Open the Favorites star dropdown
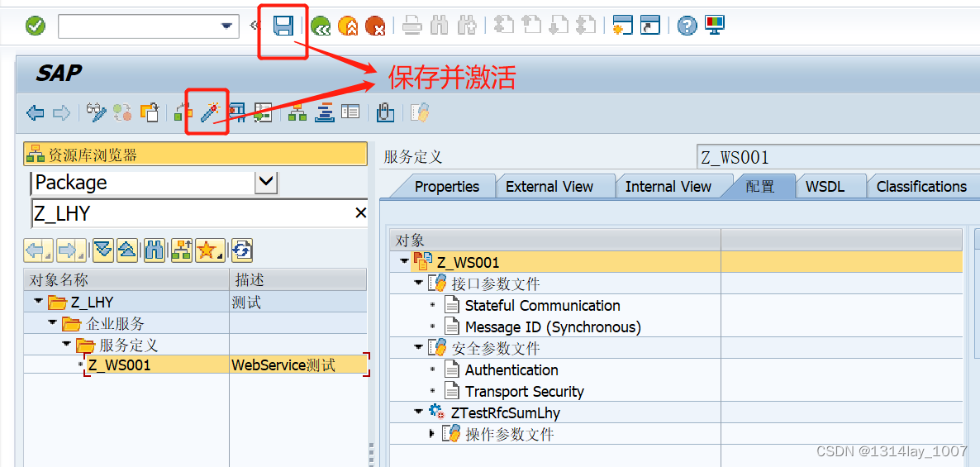 coord(210,250)
